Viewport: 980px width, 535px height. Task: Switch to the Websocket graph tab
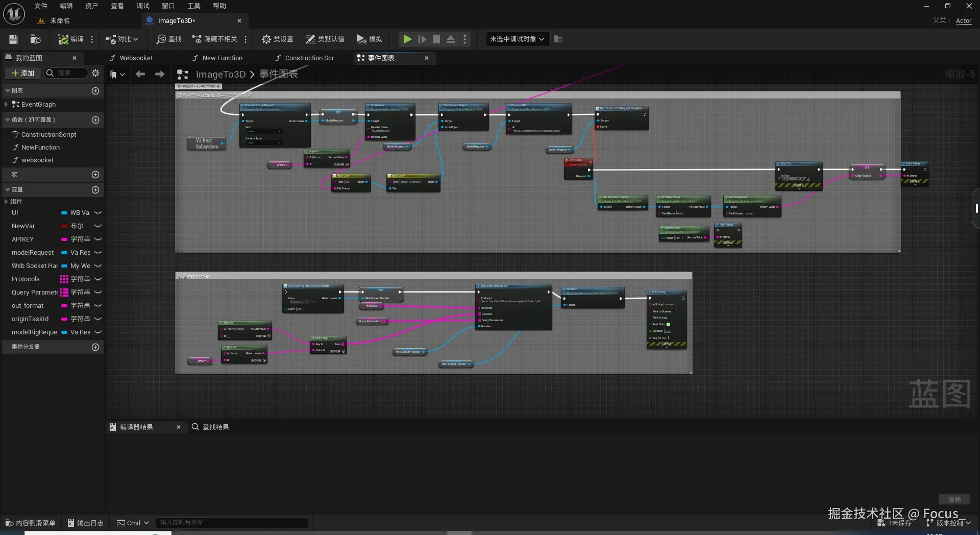click(131, 58)
